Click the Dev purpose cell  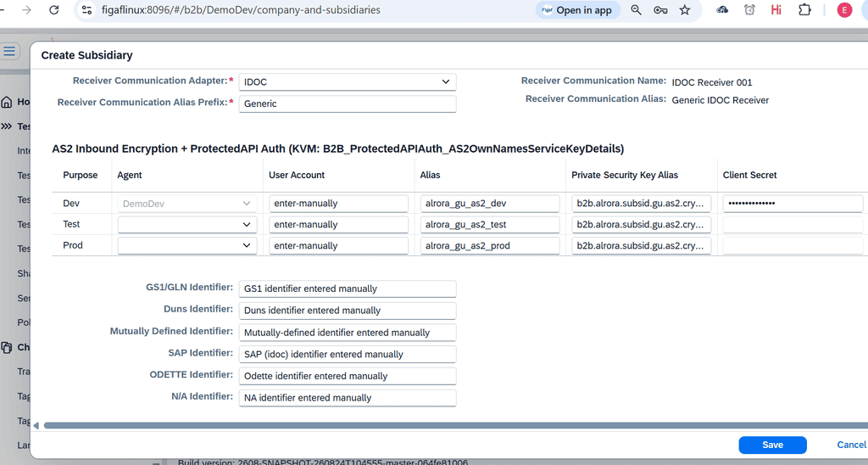71,204
